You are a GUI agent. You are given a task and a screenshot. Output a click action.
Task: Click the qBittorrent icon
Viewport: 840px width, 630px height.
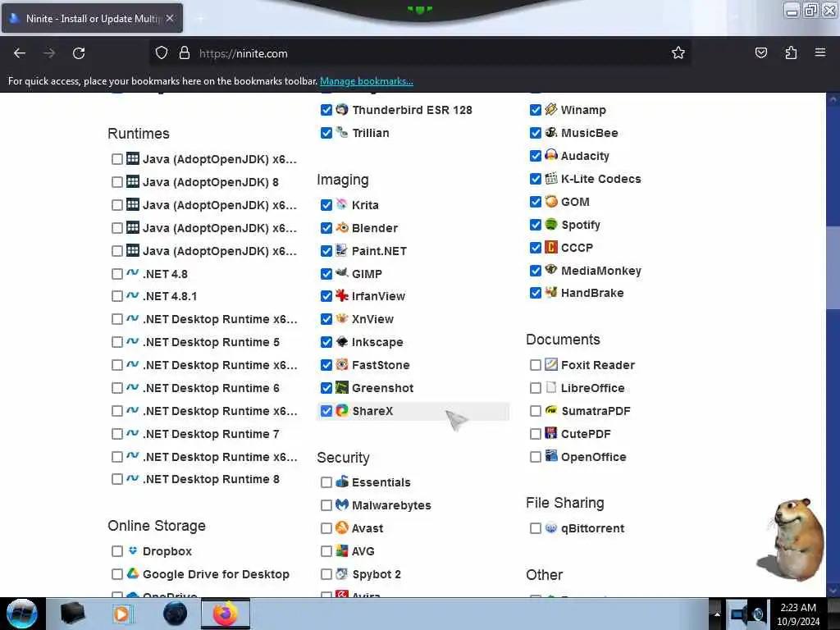[551, 527]
